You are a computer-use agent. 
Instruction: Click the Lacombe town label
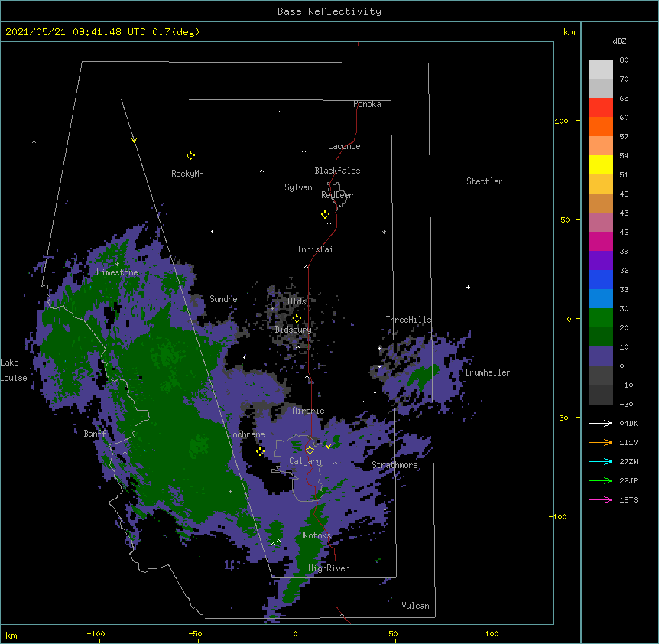pyautogui.click(x=344, y=146)
